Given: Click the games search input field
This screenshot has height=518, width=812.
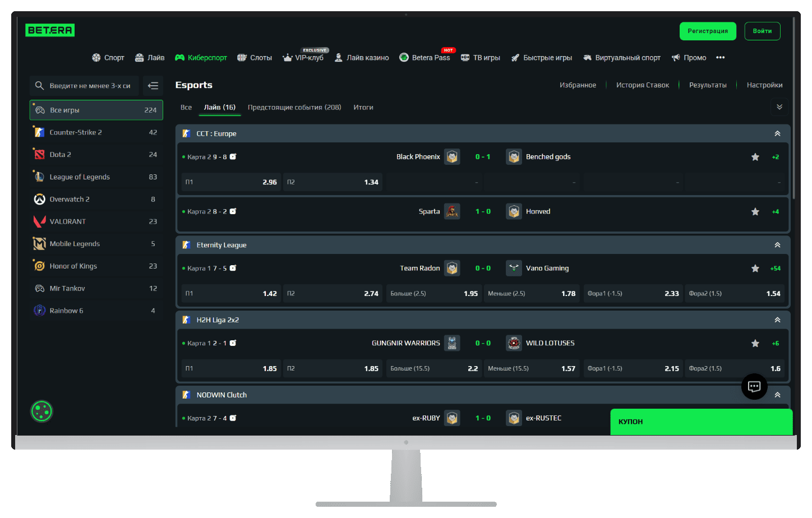Looking at the screenshot, I should (84, 86).
